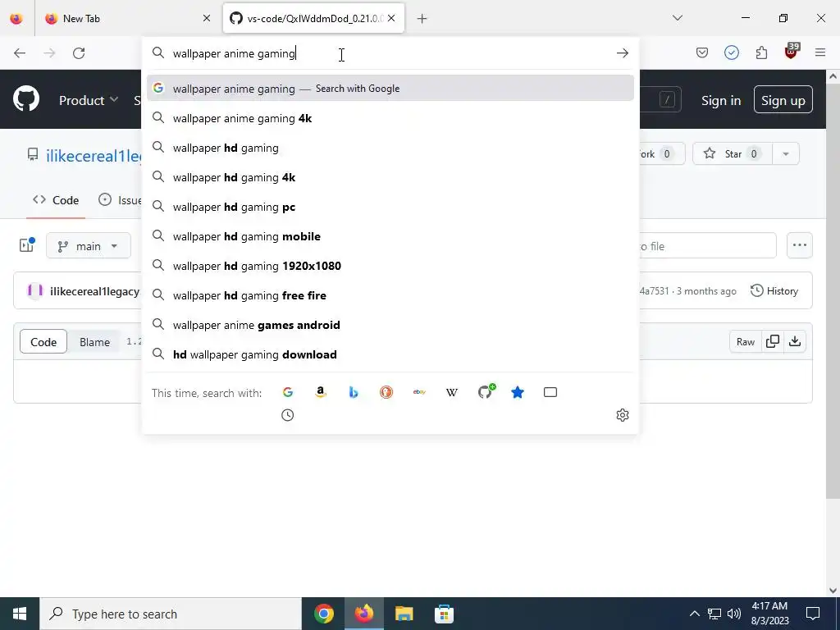This screenshot has height=630, width=840.
Task: Close the New Tab tab
Action: point(207,18)
